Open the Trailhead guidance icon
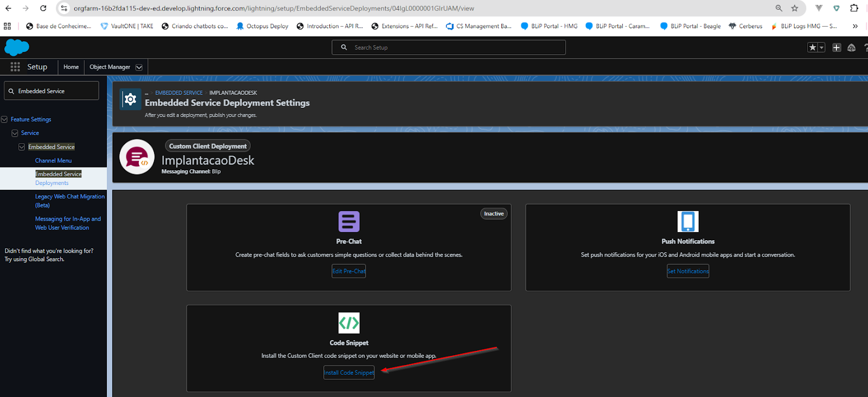The width and height of the screenshot is (868, 397). 852,48
